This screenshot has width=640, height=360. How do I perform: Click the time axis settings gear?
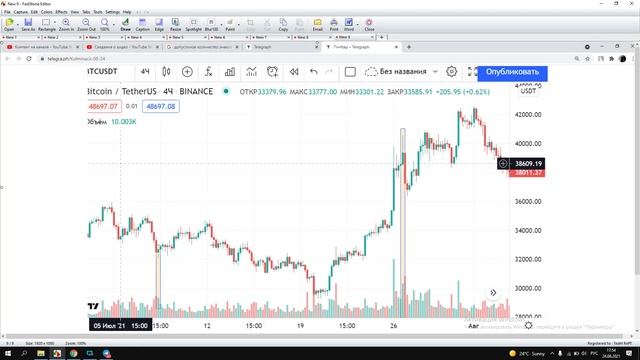coord(529,325)
